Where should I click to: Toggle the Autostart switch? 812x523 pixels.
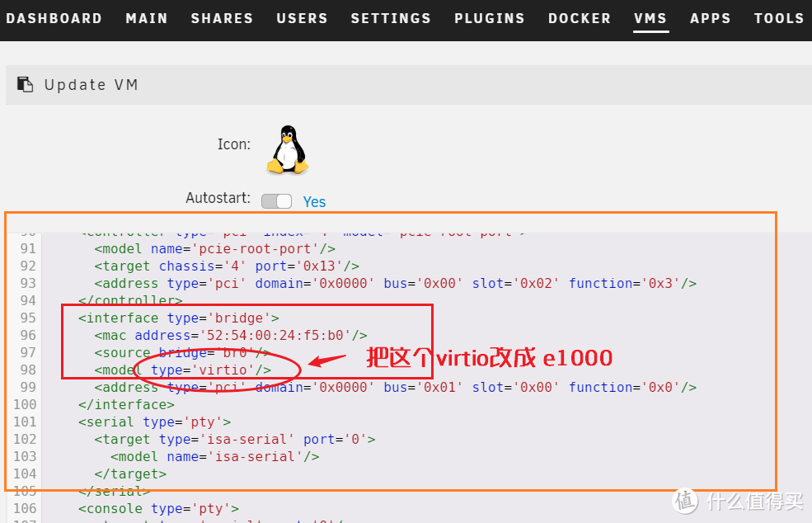[x=276, y=201]
